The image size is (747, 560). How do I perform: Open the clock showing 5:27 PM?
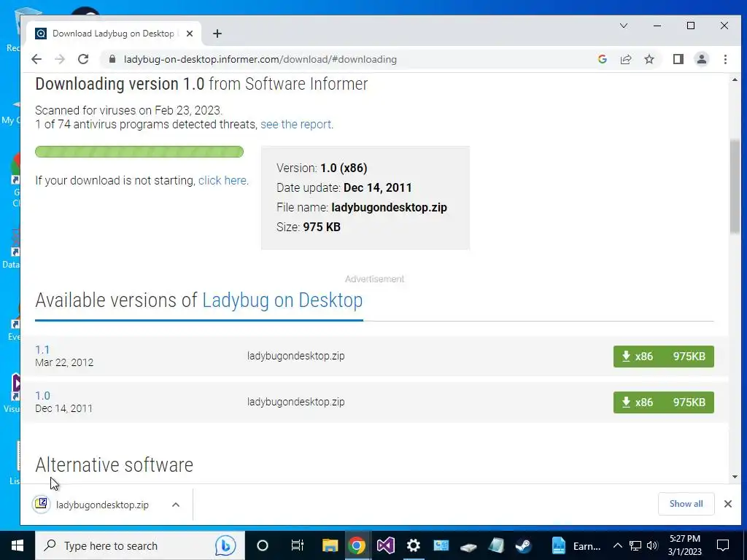(x=684, y=545)
